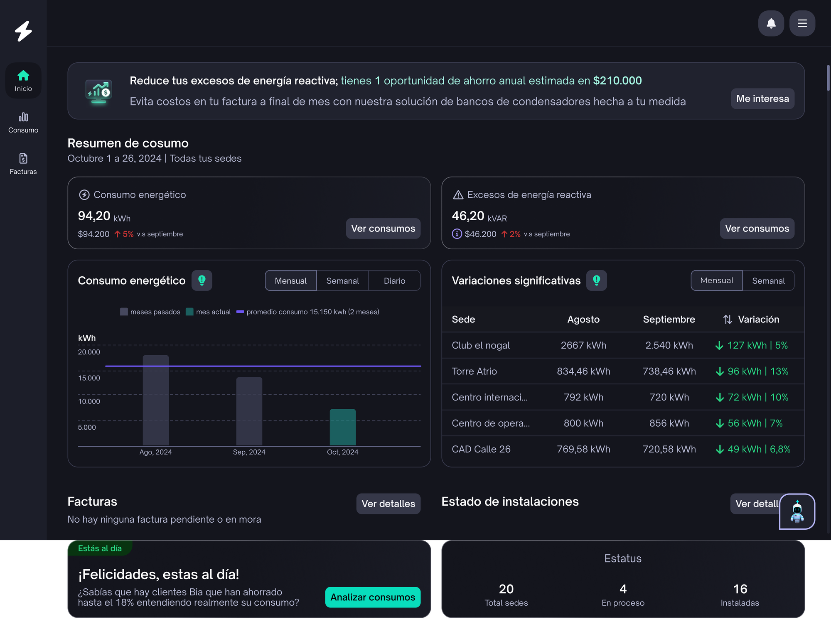Screen dimensions: 831x644
Task: Open the notifications bell icon
Action: pyautogui.click(x=771, y=23)
